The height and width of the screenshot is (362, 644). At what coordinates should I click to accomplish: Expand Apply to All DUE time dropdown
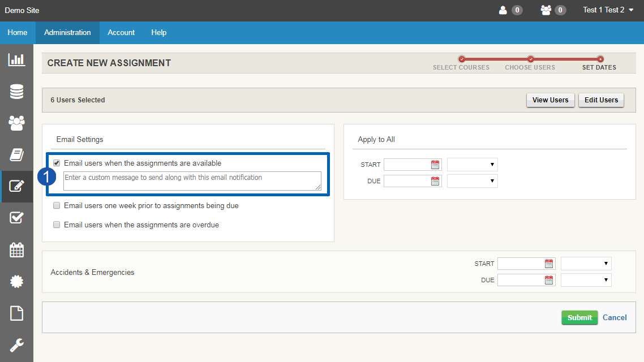pyautogui.click(x=473, y=181)
